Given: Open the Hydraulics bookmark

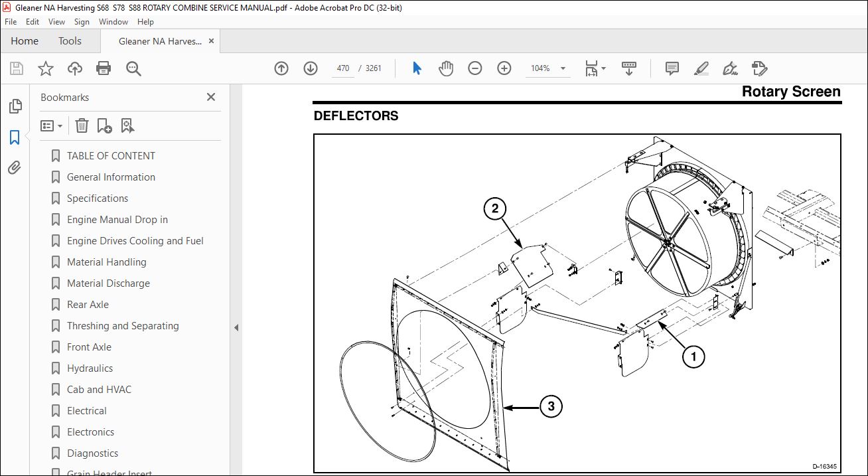Looking at the screenshot, I should 90,368.
